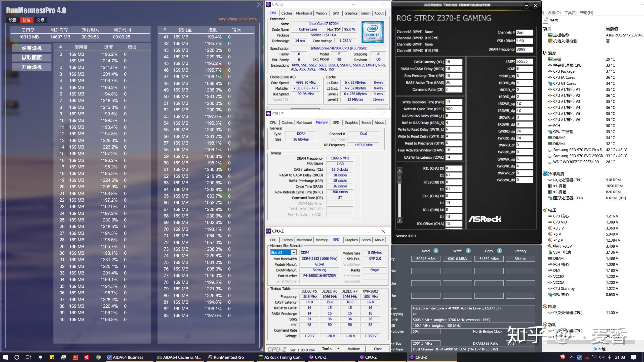Minimize the ASRock Timing Configurator window
644x362 pixels.
[x=526, y=6]
